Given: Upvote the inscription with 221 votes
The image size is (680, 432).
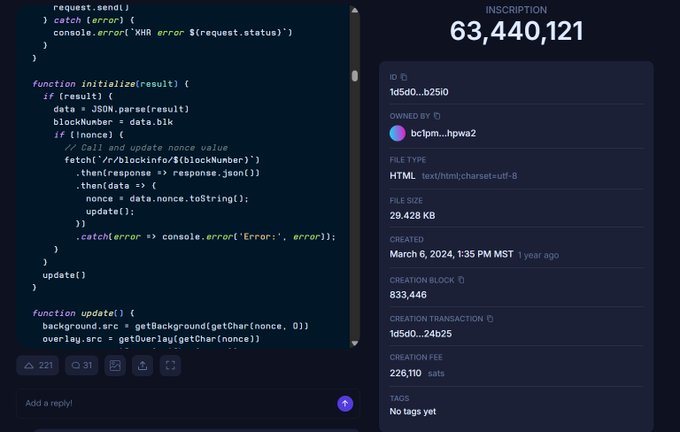Looking at the screenshot, I should click(38, 365).
